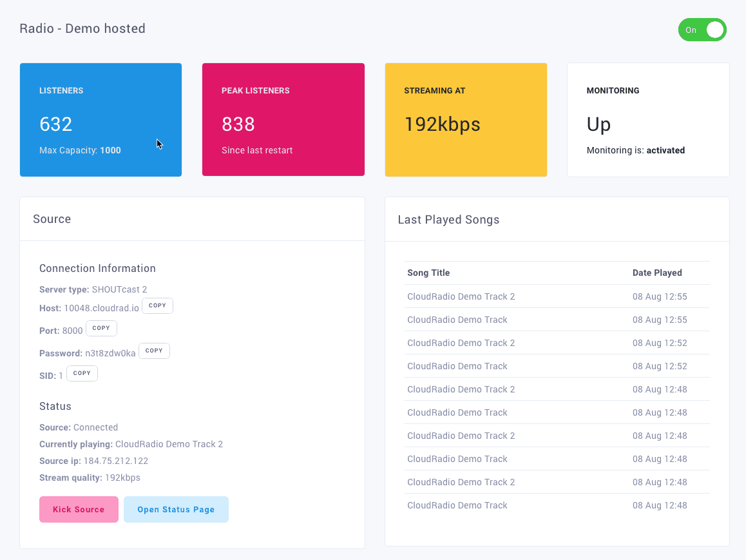
Task: Toggle the radio On/Off switch
Action: 702,30
